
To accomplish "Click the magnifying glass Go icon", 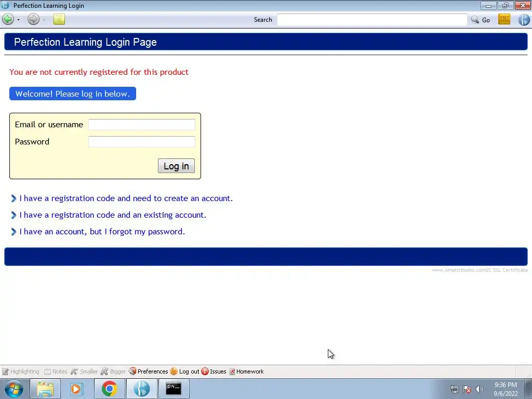I will point(475,20).
